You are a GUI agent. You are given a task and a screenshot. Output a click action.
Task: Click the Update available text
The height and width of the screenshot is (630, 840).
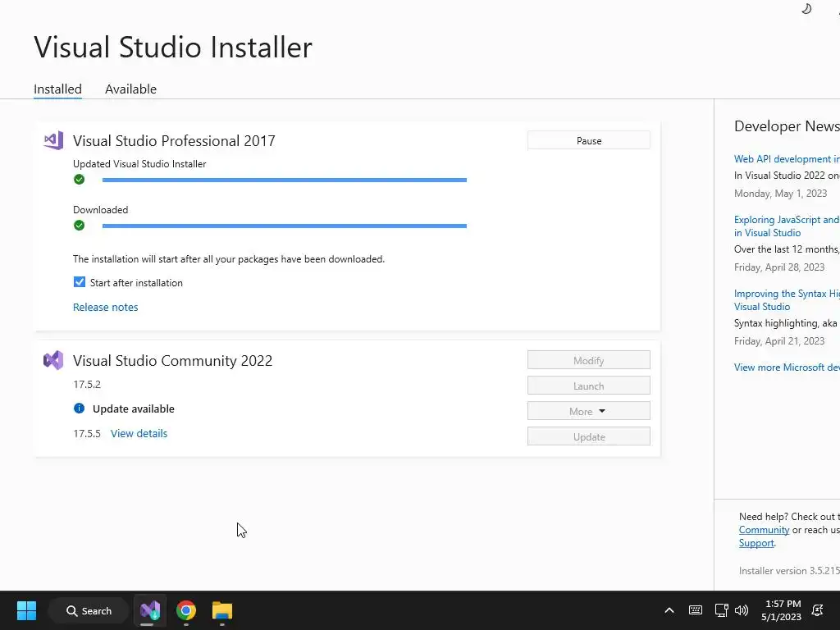pyautogui.click(x=134, y=409)
